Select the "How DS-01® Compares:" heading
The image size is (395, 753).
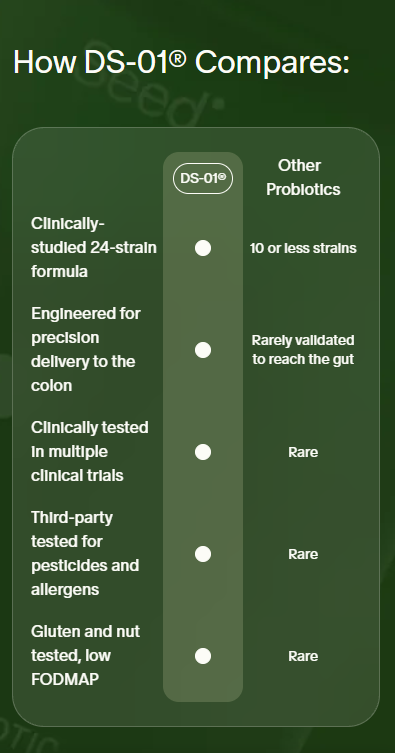coord(181,62)
